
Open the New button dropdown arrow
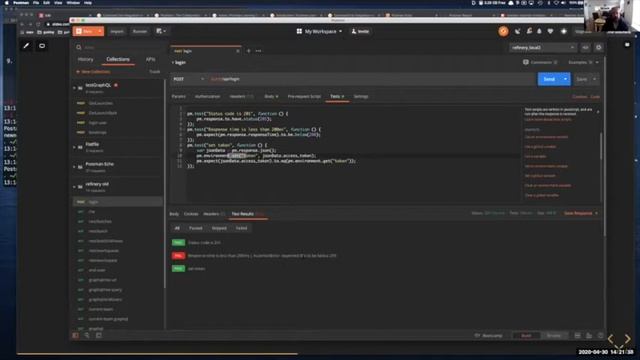pos(100,31)
